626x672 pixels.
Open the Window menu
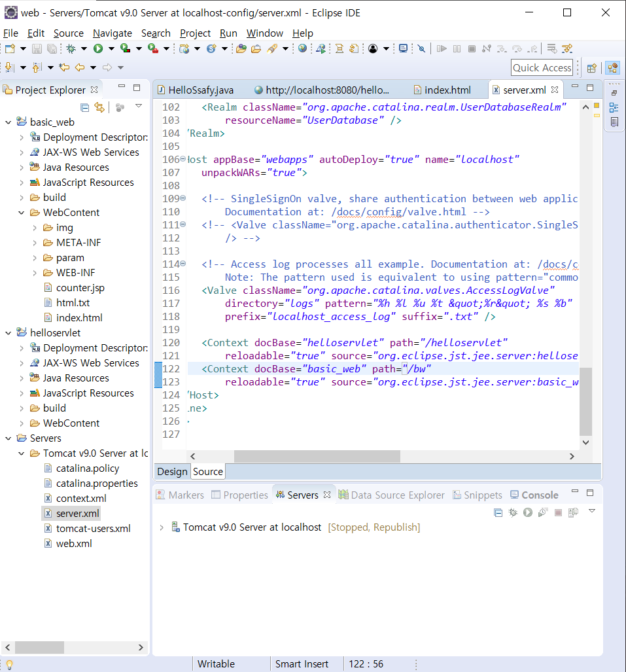click(264, 33)
